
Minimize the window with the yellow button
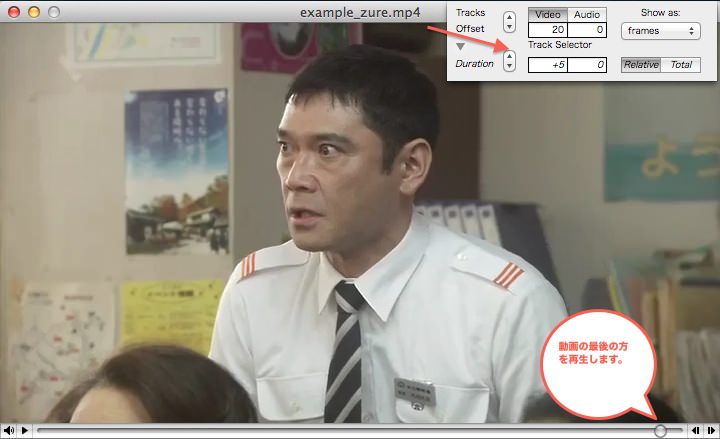(34, 12)
